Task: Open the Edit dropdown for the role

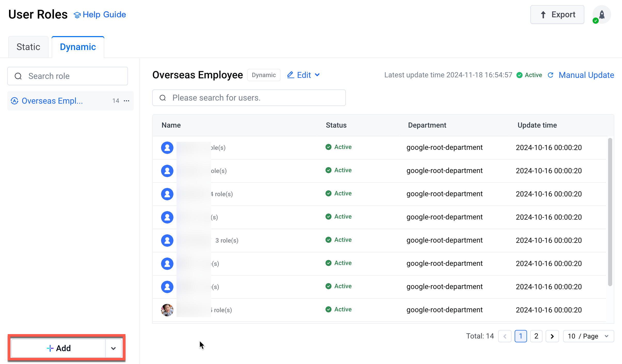Action: pyautogui.click(x=304, y=75)
